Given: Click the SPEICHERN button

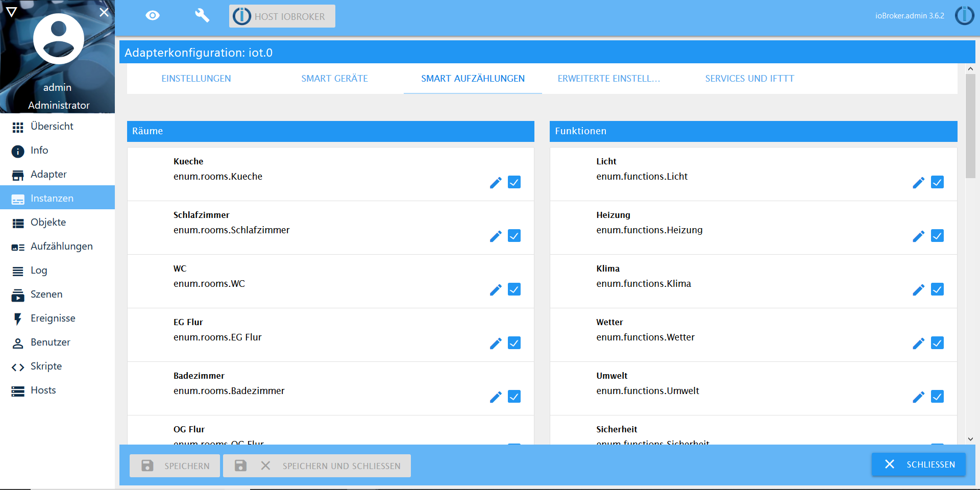Looking at the screenshot, I should [x=175, y=466].
